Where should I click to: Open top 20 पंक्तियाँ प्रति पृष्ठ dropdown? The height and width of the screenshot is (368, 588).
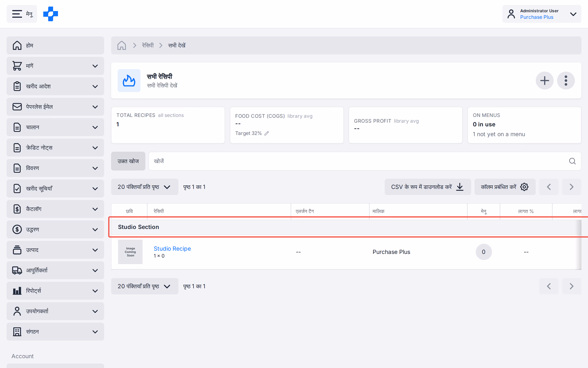pos(145,187)
